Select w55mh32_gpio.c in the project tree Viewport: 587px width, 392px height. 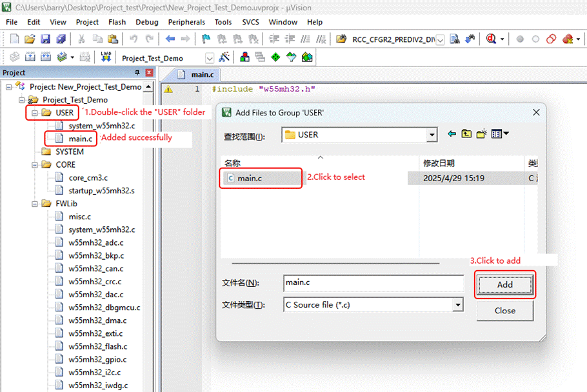(x=97, y=360)
